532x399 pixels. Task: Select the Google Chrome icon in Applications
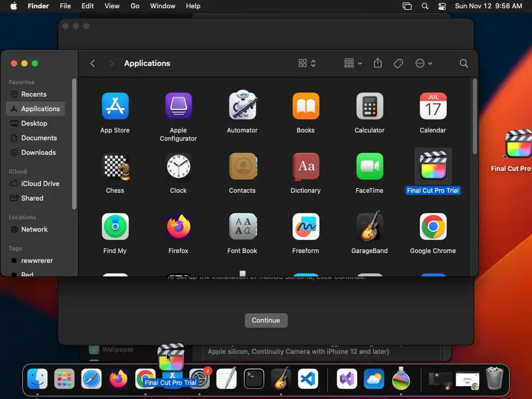coord(433,227)
